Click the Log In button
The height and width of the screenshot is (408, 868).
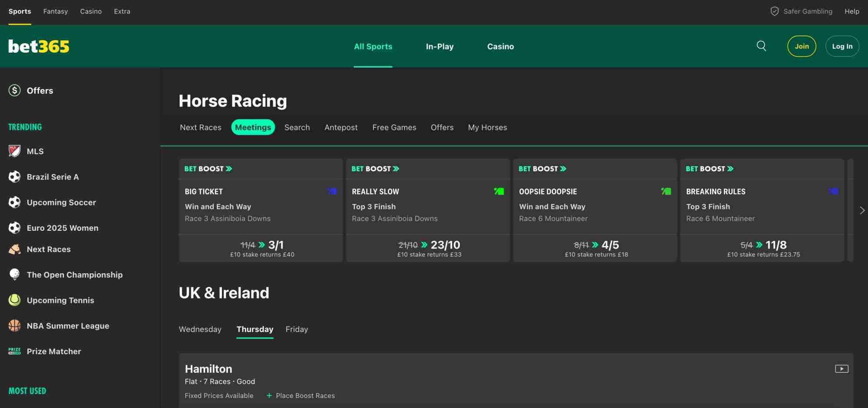point(842,46)
